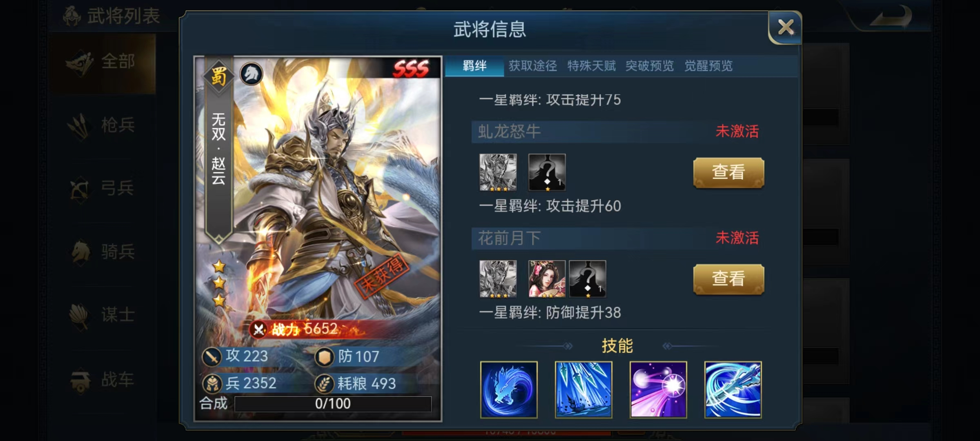Switch to the 获取途径 tab
Image resolution: width=980 pixels, height=441 pixels.
533,66
